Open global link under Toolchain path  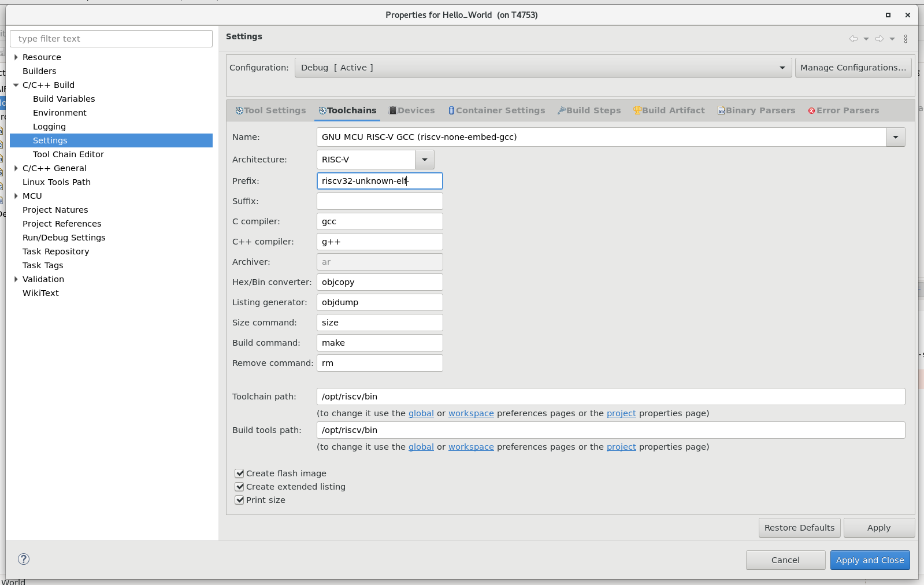(421, 413)
